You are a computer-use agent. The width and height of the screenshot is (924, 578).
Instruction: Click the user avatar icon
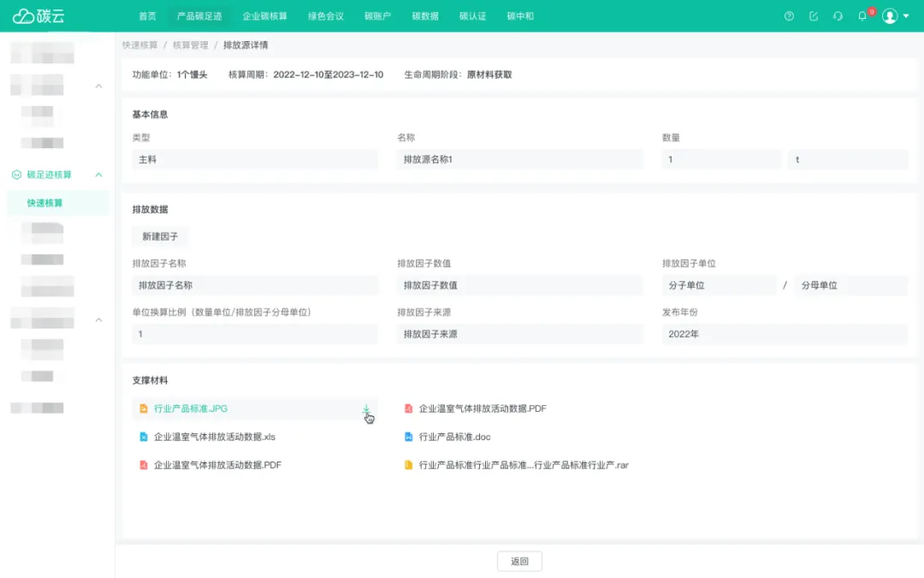click(890, 16)
